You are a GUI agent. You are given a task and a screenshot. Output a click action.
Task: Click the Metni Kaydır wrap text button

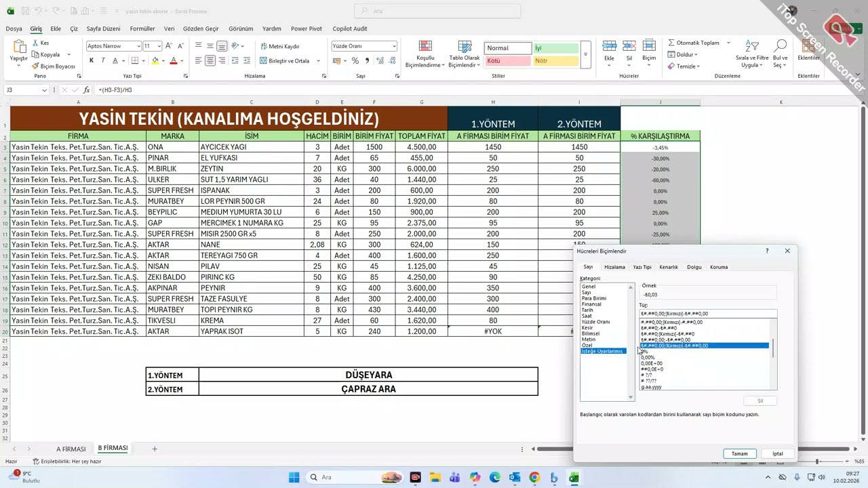click(x=279, y=46)
